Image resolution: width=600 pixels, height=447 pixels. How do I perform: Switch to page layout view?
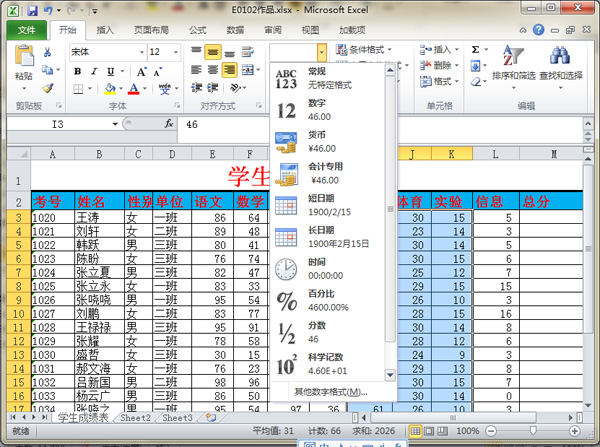click(429, 431)
